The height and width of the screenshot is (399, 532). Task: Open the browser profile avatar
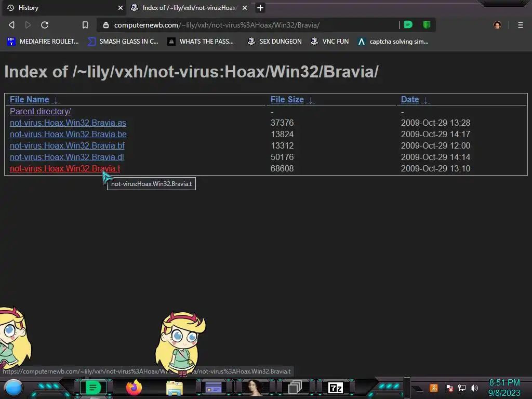[x=497, y=25]
